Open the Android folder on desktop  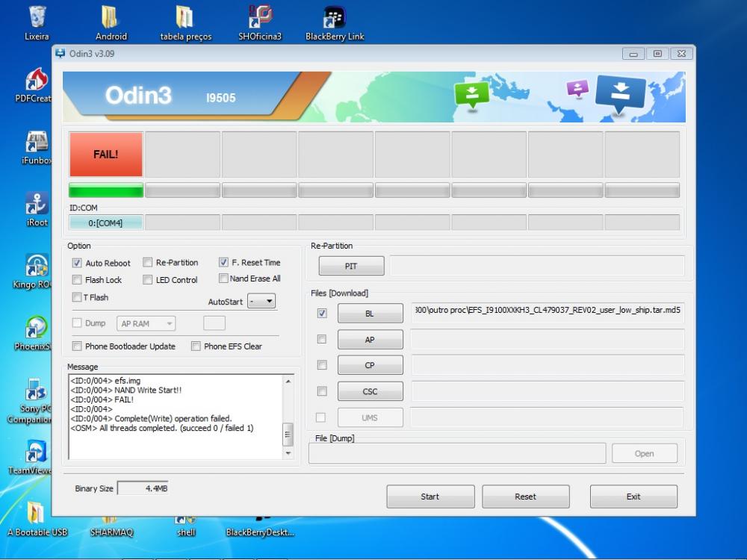(111, 22)
